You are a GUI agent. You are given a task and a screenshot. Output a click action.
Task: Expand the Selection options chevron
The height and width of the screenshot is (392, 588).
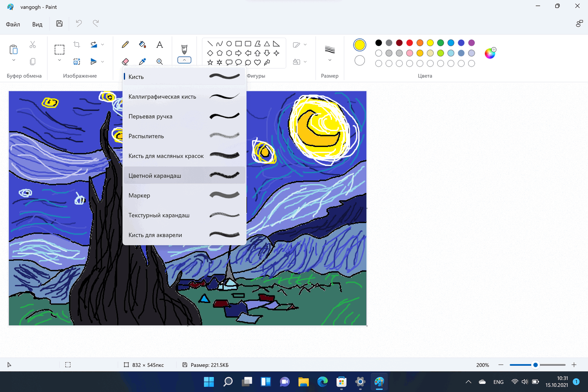tap(60, 60)
